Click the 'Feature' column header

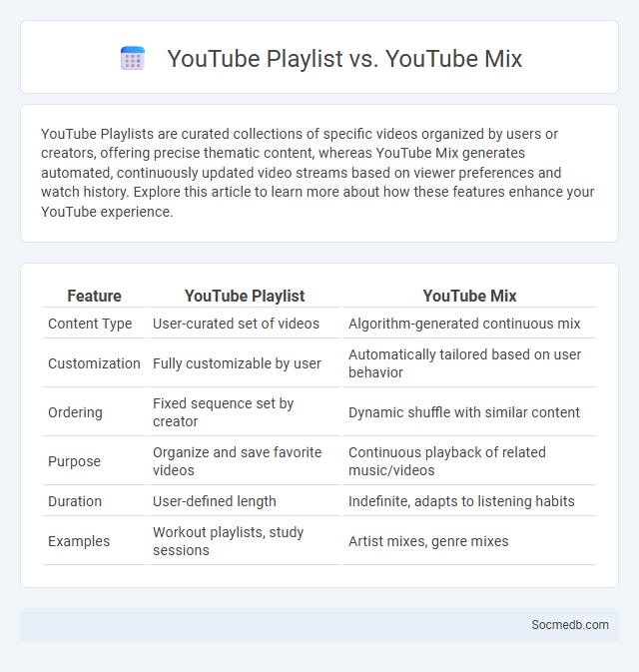94,296
